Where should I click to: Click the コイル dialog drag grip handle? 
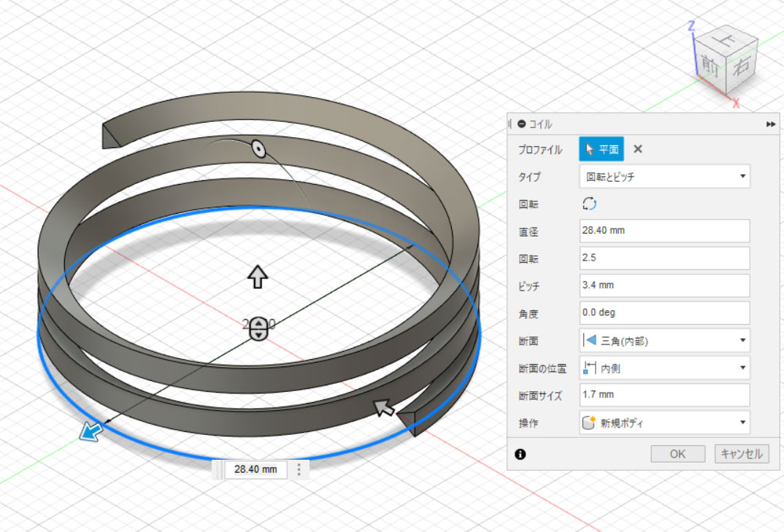coord(510,124)
